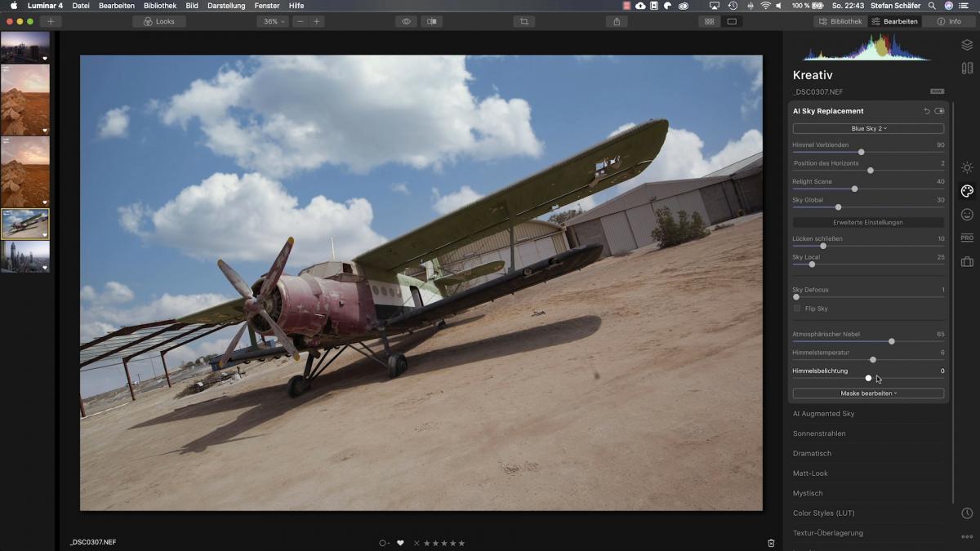Click Erweiterte Einstellungen button
The width and height of the screenshot is (980, 551).
[868, 222]
